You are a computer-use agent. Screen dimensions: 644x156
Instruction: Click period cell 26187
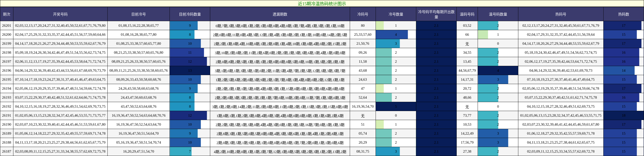pyautogui.click(x=7, y=151)
